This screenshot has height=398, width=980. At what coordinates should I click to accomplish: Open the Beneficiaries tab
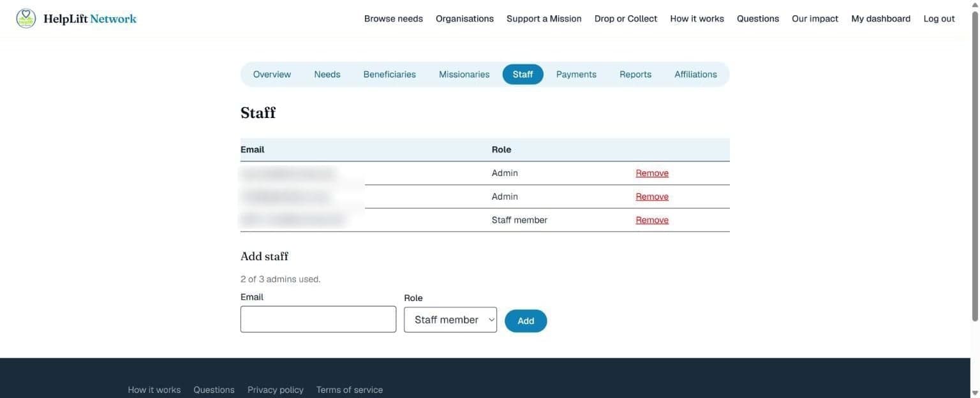389,75
